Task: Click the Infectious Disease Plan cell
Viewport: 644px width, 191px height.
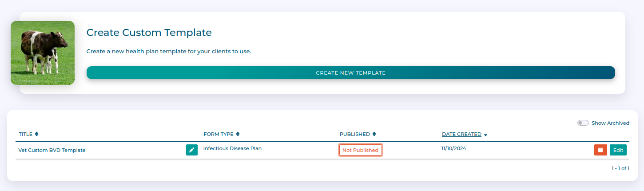Action: coord(232,148)
